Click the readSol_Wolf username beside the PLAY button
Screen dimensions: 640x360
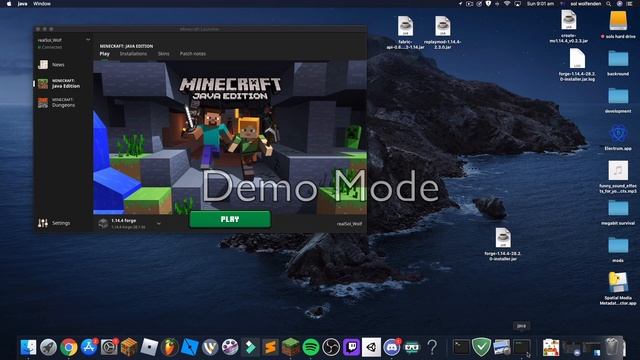pyautogui.click(x=349, y=224)
